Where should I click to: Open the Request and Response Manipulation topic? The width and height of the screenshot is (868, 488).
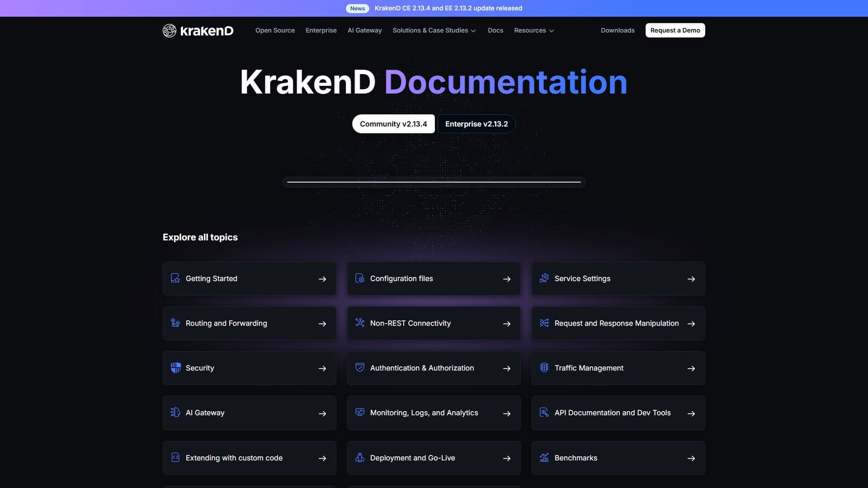[x=618, y=324]
